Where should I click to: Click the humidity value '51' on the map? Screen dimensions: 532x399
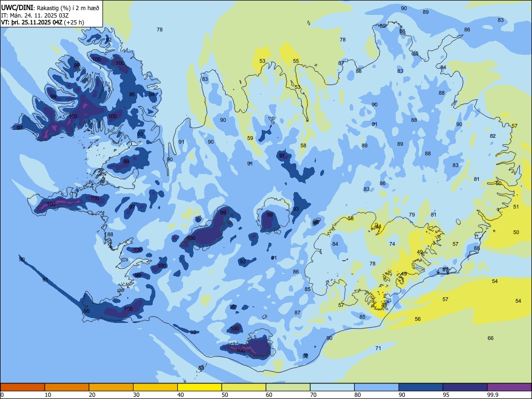point(516,206)
